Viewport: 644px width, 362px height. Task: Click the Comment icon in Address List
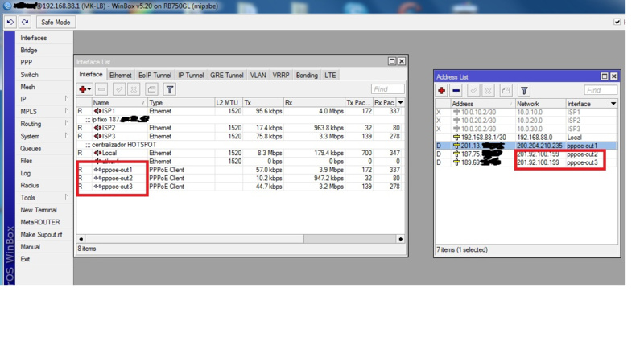(506, 90)
